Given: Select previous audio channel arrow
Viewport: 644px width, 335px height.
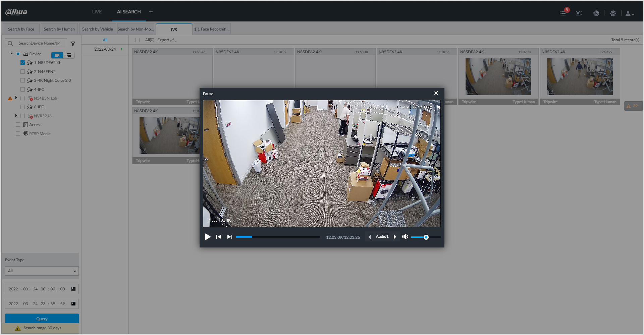Looking at the screenshot, I should (370, 237).
